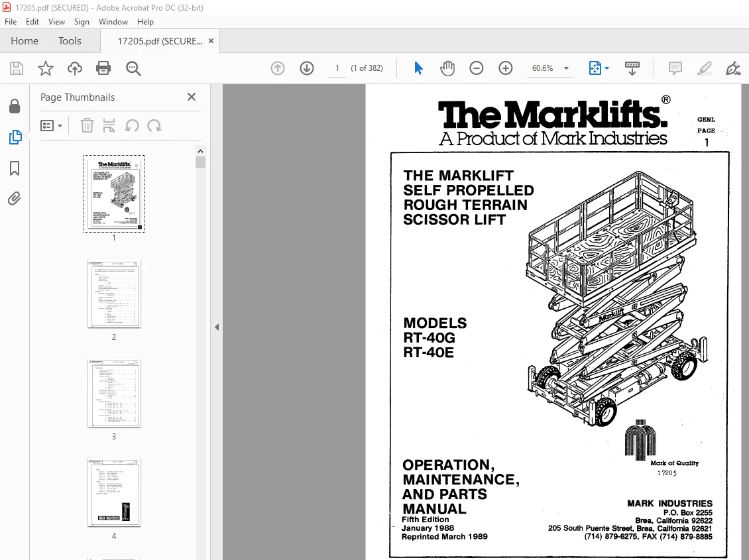Click the thumbnails scrollbar thumb
The width and height of the screenshot is (749, 560).
[201, 162]
